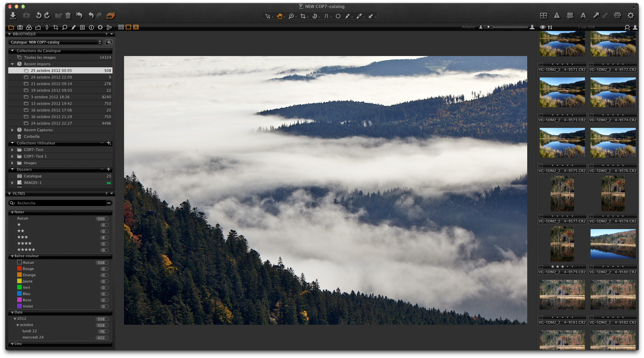Copy adjustments with up-right arrow icon

pos(596,15)
